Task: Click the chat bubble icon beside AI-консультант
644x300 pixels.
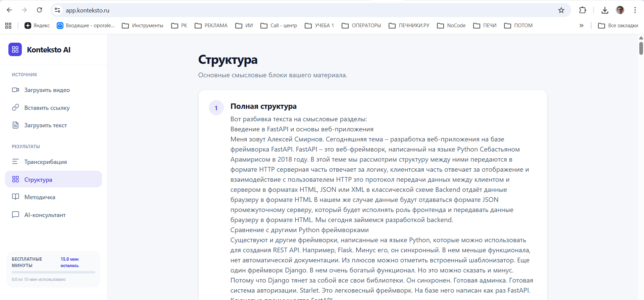Action: pyautogui.click(x=15, y=215)
